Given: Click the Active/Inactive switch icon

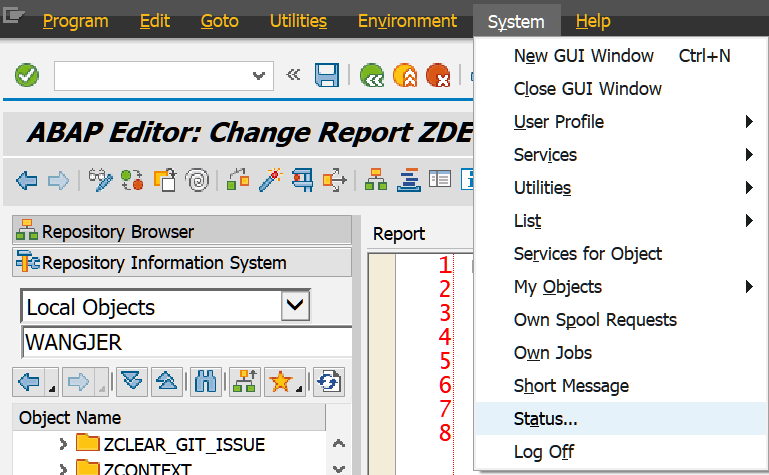Looking at the screenshot, I should click(x=132, y=180).
